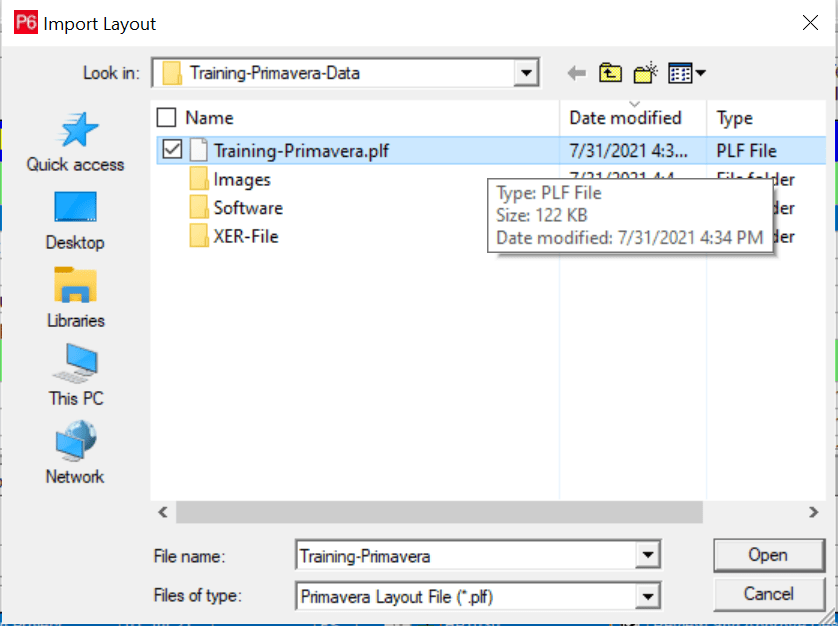The height and width of the screenshot is (626, 838).
Task: Select the Software folder icon
Action: (x=199, y=207)
